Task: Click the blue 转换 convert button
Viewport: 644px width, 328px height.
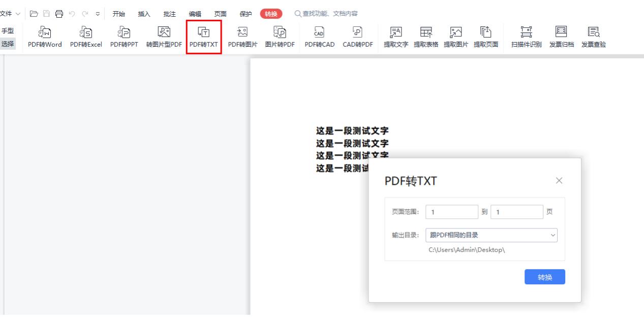Action: coord(544,276)
